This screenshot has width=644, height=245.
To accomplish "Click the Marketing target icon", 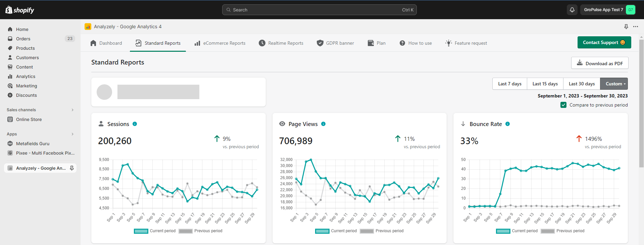I will click(10, 86).
